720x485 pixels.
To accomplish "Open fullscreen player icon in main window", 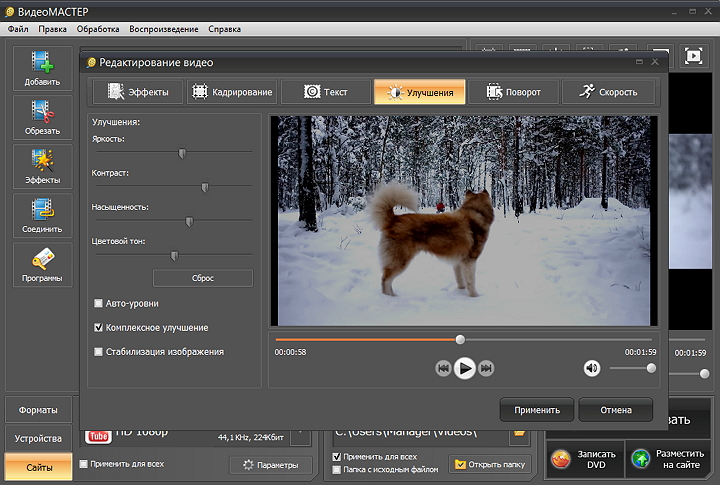I will click(693, 56).
